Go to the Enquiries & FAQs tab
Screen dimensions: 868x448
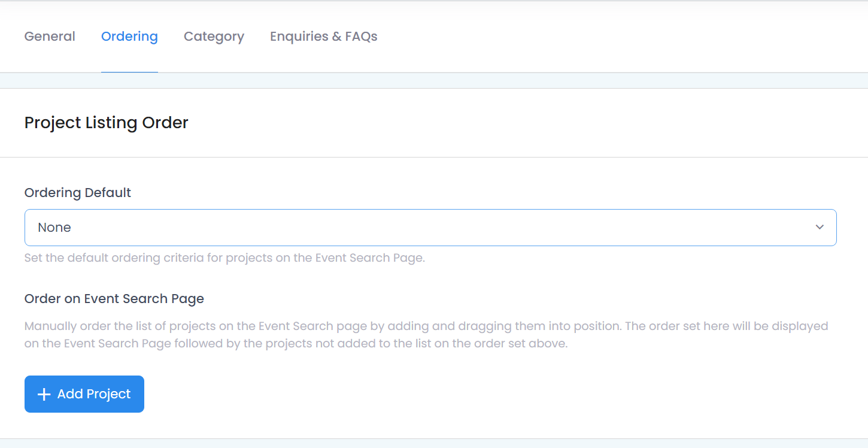[x=324, y=37]
